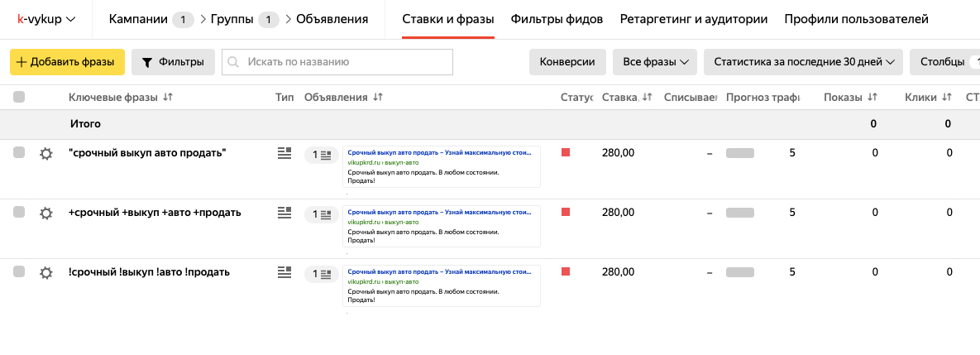Check the box for the quoted phrase row
The image size is (980, 355).
[19, 152]
